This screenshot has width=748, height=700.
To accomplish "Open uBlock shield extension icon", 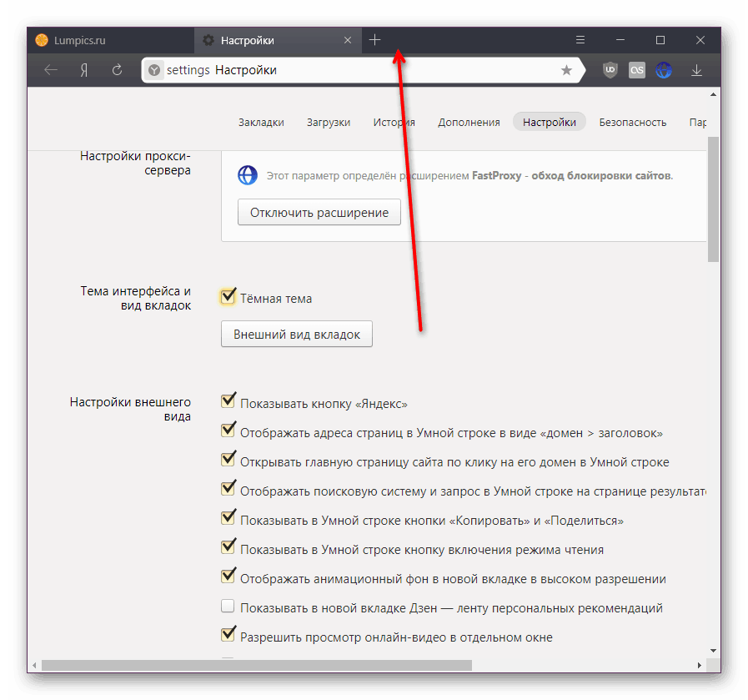I will 610,70.
